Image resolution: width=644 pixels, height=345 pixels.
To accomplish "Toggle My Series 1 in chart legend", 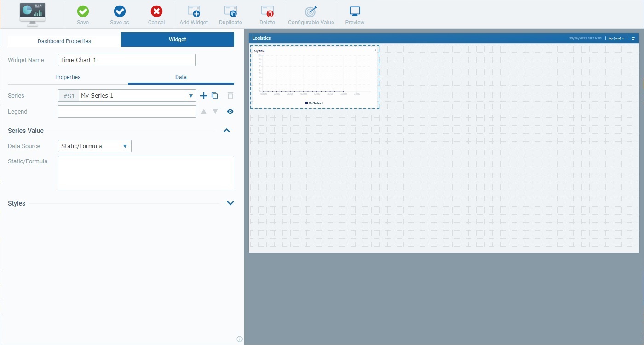I will (314, 103).
